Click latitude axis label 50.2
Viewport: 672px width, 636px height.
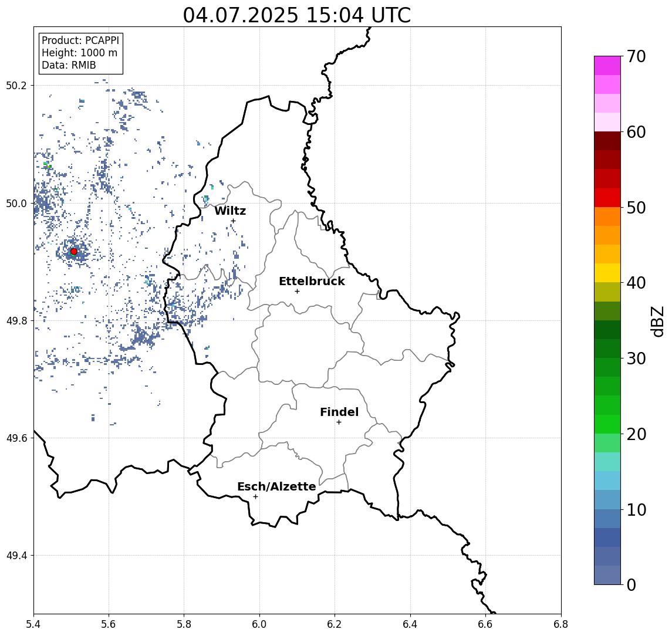tap(16, 85)
